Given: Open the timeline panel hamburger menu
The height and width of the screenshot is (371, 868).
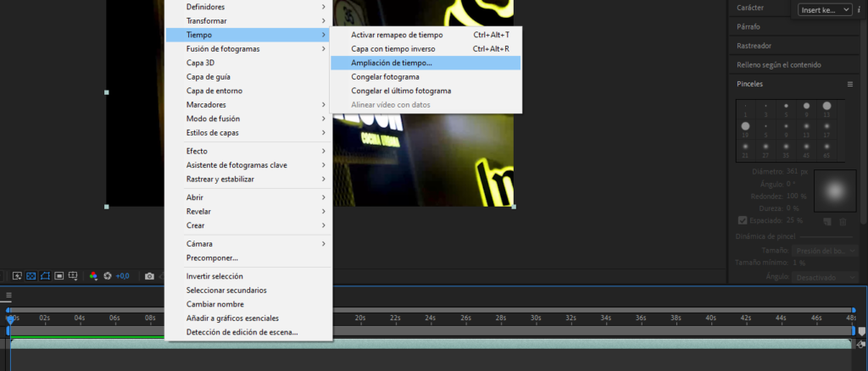Looking at the screenshot, I should [x=8, y=296].
